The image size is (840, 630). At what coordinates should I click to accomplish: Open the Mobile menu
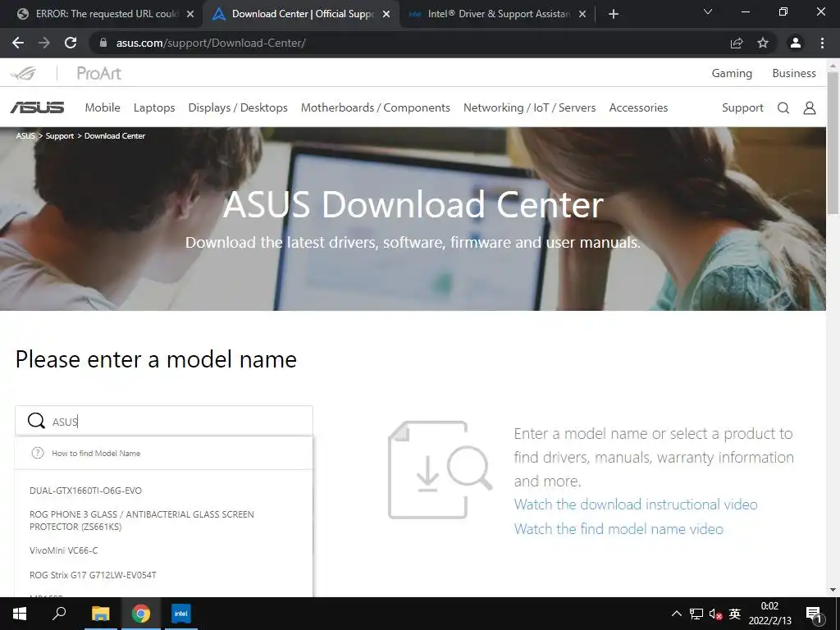(103, 107)
